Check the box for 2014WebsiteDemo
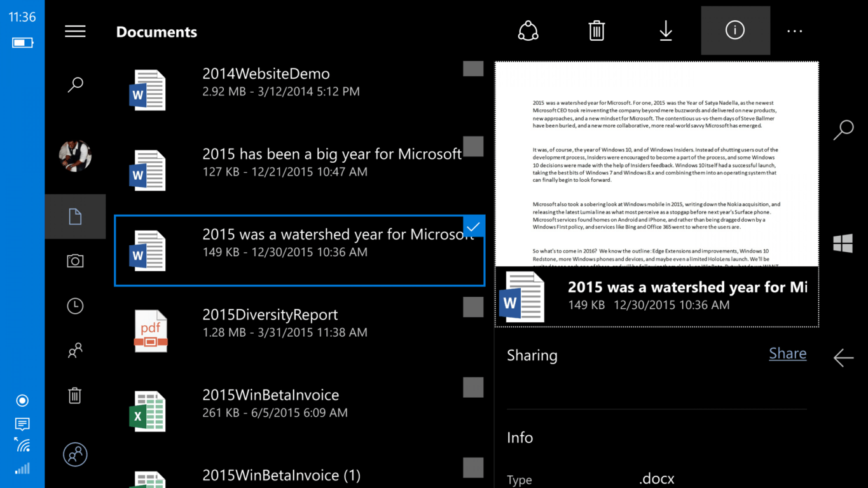Viewport: 868px width, 488px height. pos(473,68)
